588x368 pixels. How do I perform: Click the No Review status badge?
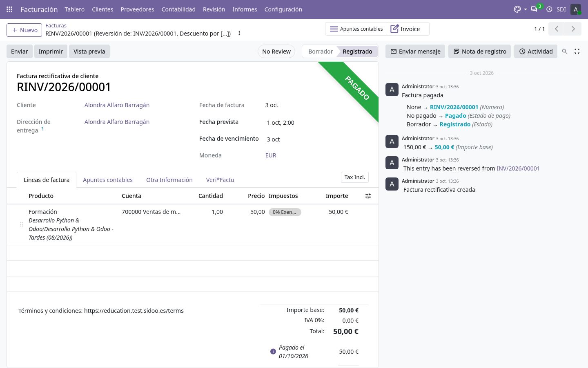pos(276,52)
